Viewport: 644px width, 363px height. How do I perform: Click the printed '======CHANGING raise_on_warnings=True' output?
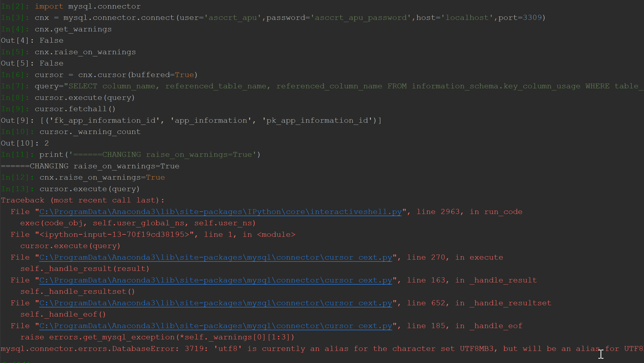pos(90,166)
